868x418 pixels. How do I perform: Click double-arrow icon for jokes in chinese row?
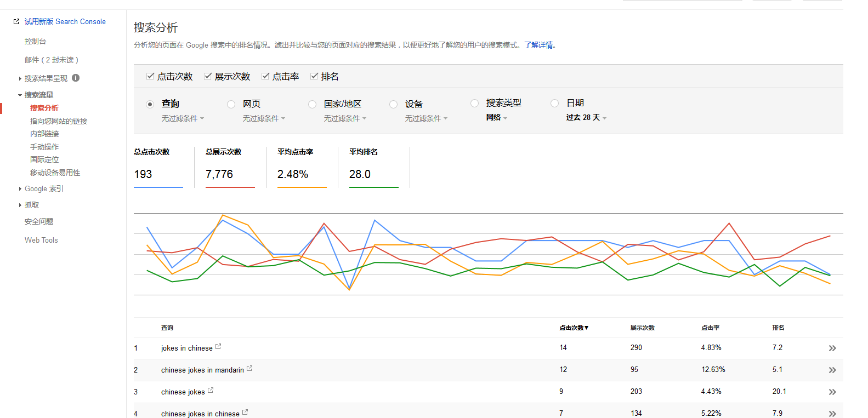tap(832, 348)
